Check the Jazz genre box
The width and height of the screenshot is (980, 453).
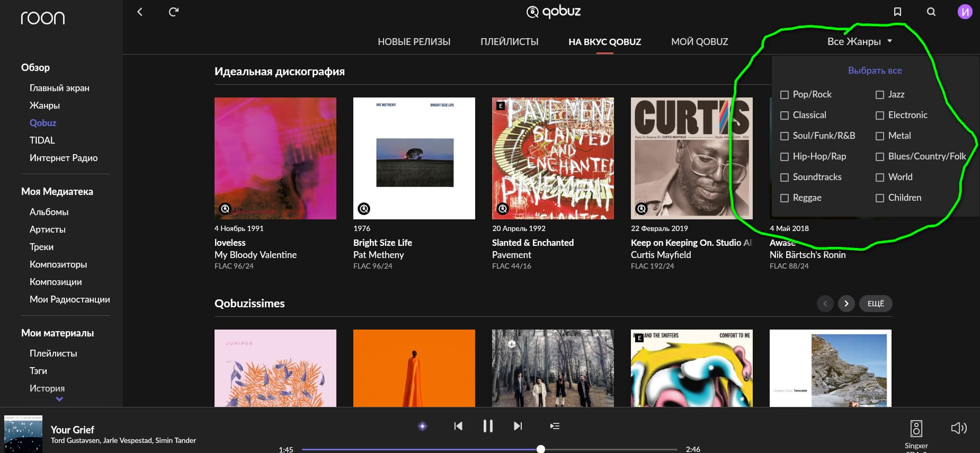tap(880, 95)
